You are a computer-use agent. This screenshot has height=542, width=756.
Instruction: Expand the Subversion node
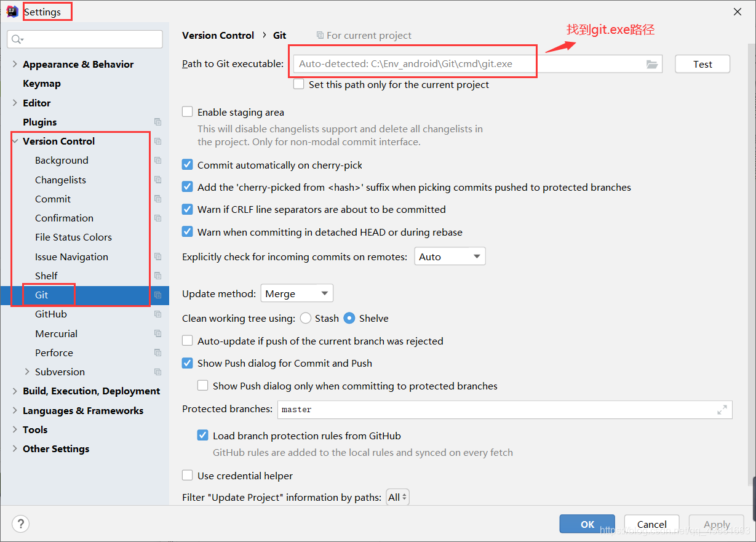27,372
